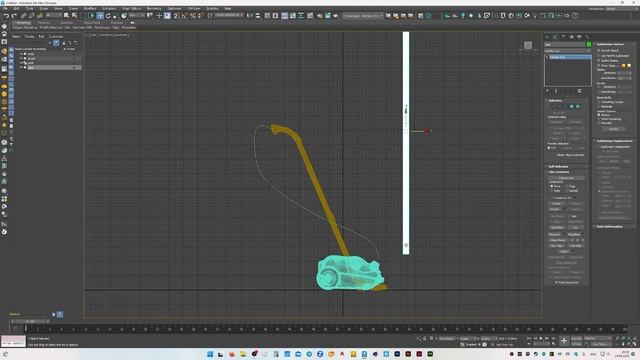
Task: Click the Redo arrow in main toolbar
Action: pyautogui.click(x=14, y=16)
